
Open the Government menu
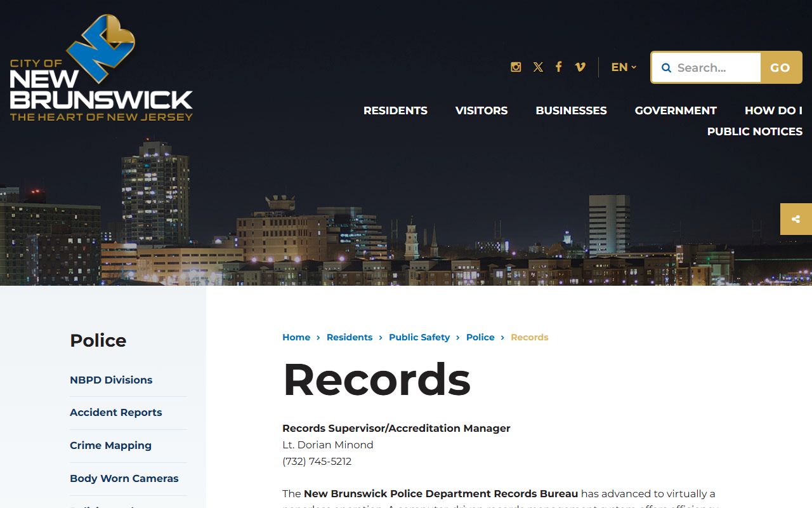tap(676, 110)
